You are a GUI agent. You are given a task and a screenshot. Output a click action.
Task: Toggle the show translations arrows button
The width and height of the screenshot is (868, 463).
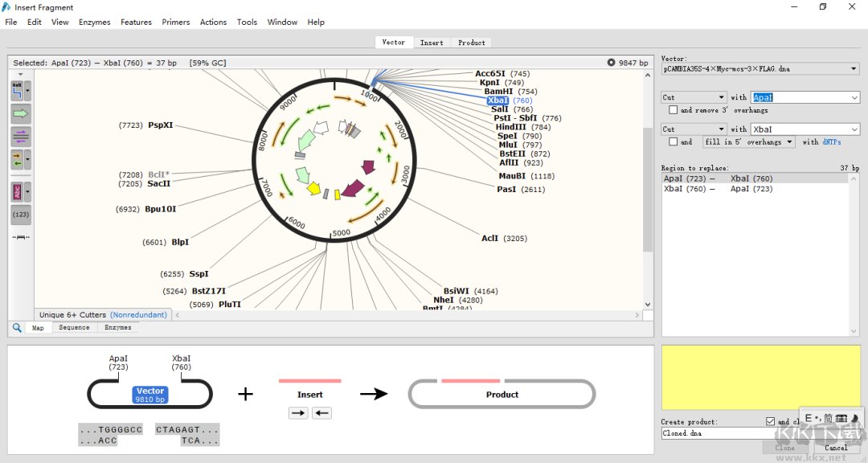coord(17,159)
